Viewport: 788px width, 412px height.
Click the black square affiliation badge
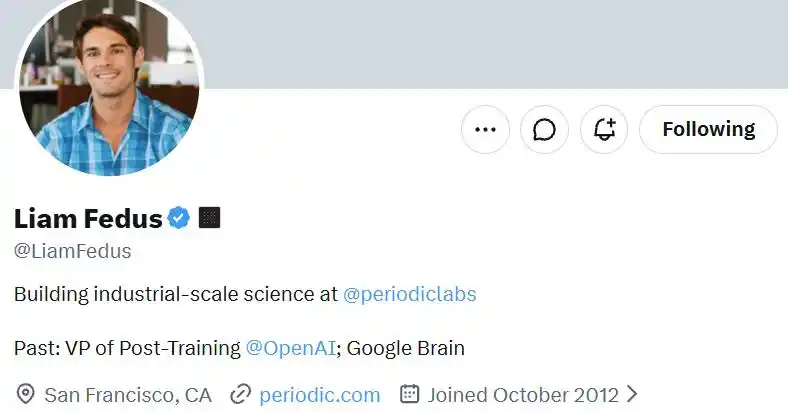coord(210,218)
